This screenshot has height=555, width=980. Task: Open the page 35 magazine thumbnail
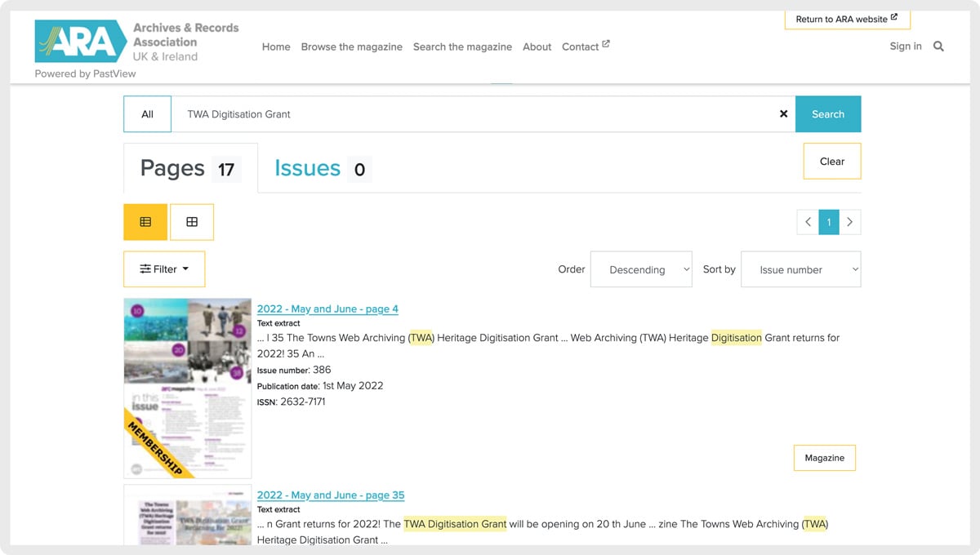[x=188, y=515]
